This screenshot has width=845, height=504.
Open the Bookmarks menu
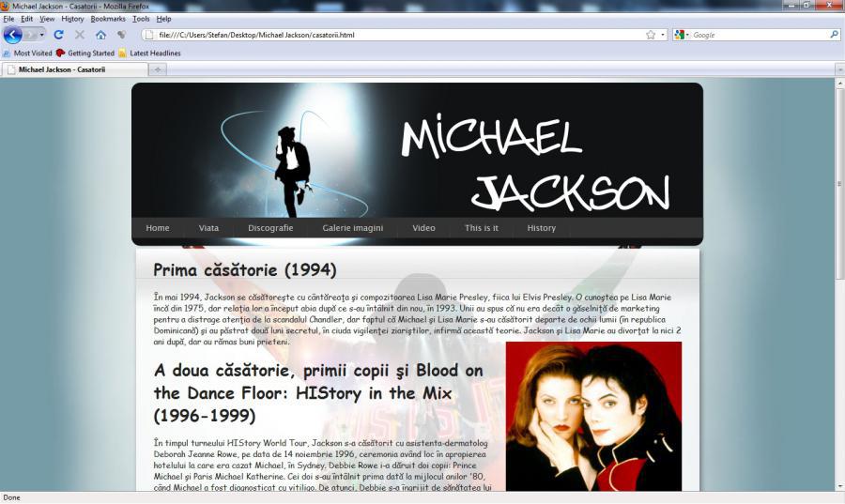click(108, 19)
